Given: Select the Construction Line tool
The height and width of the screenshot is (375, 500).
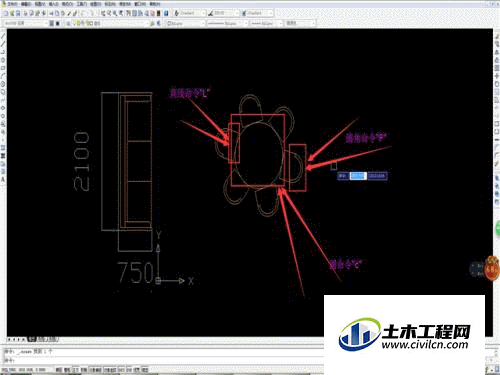Looking at the screenshot, I should (3, 44).
